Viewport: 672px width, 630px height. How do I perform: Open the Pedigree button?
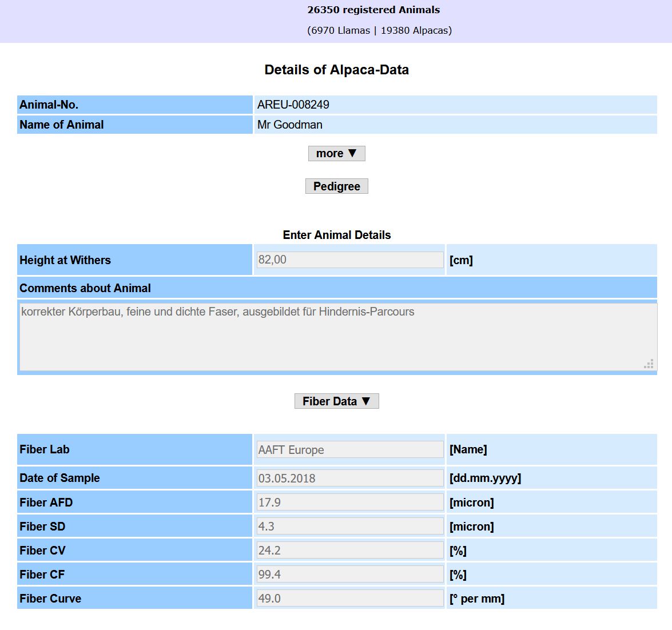336,186
